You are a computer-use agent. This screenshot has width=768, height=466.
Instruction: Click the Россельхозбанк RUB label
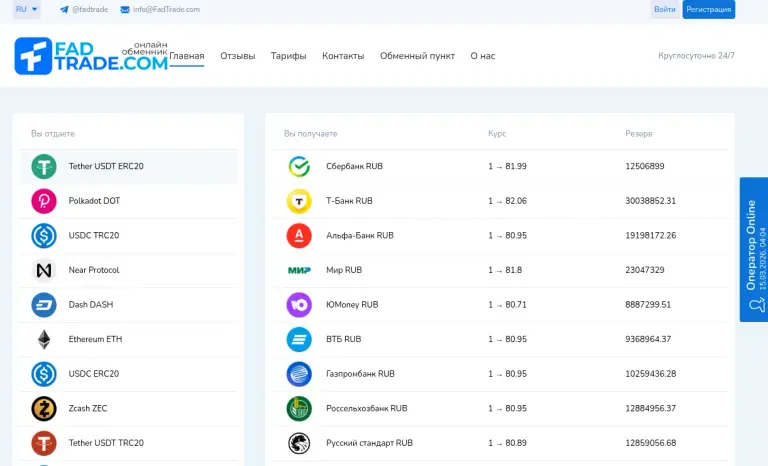(x=366, y=409)
